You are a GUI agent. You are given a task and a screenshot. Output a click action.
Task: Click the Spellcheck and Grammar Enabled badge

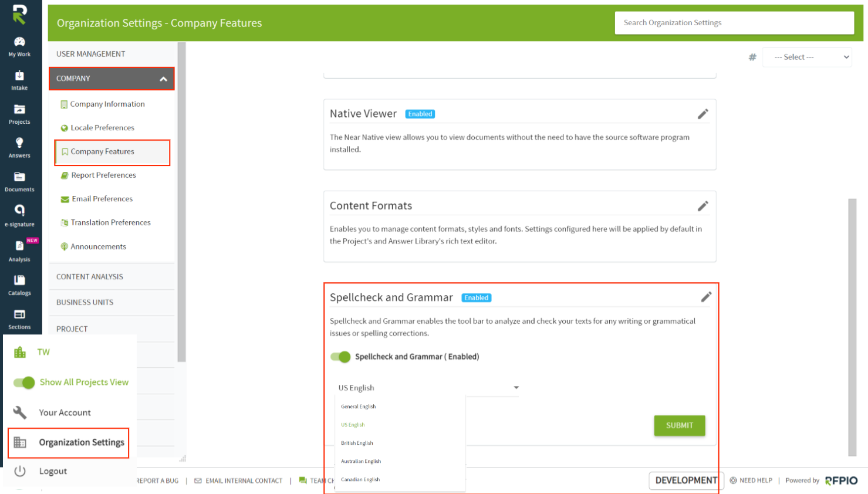click(x=477, y=298)
